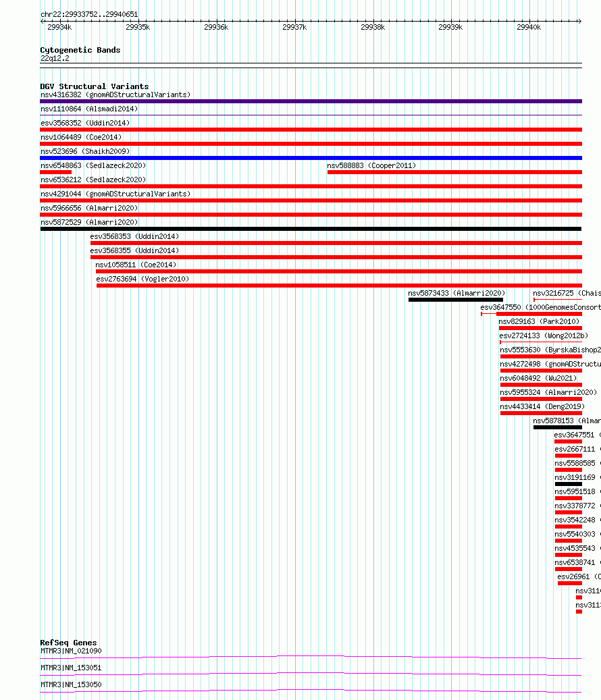Click the RefSeq Genes track title

(68, 643)
